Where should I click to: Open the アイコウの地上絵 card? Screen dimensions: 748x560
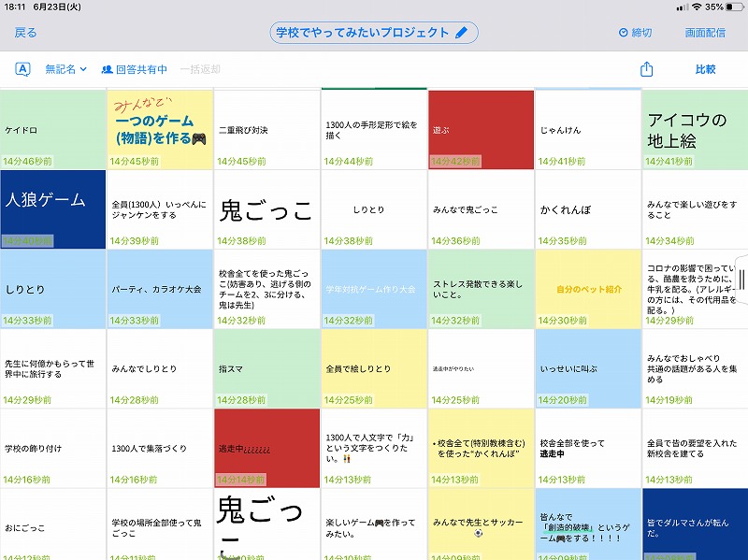click(695, 129)
